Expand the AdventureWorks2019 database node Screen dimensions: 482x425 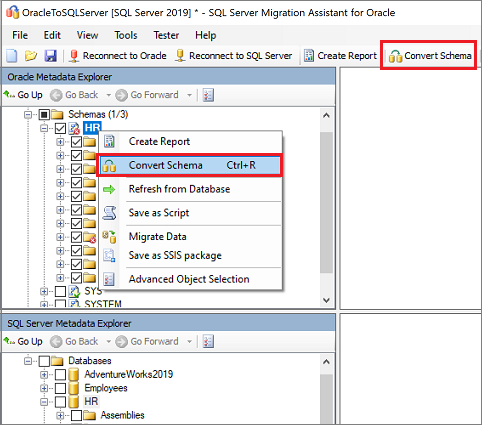click(x=44, y=375)
